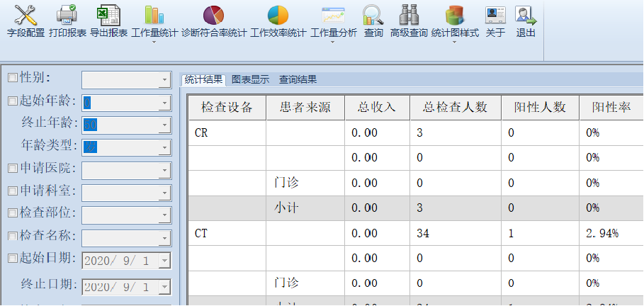Open the 终止年龄 dropdown showing 50
644x306 pixels.
pos(164,125)
